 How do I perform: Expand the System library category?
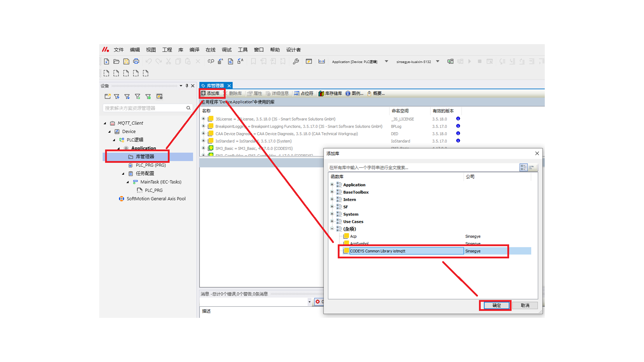click(332, 214)
